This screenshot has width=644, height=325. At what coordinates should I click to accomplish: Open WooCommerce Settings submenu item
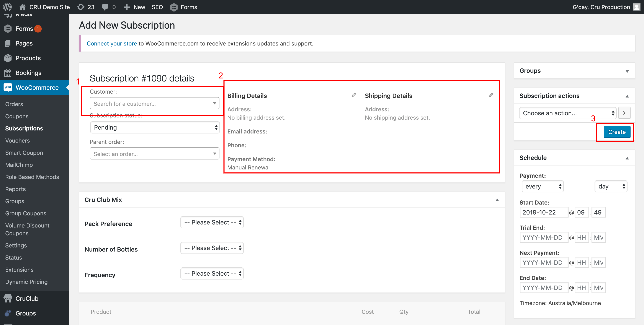tap(16, 245)
